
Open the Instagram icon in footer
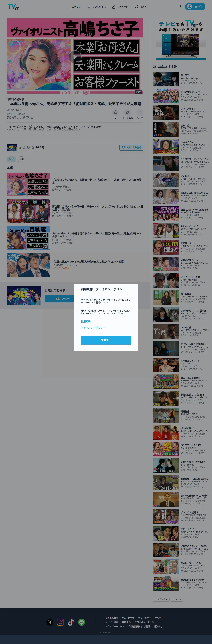coord(60,622)
